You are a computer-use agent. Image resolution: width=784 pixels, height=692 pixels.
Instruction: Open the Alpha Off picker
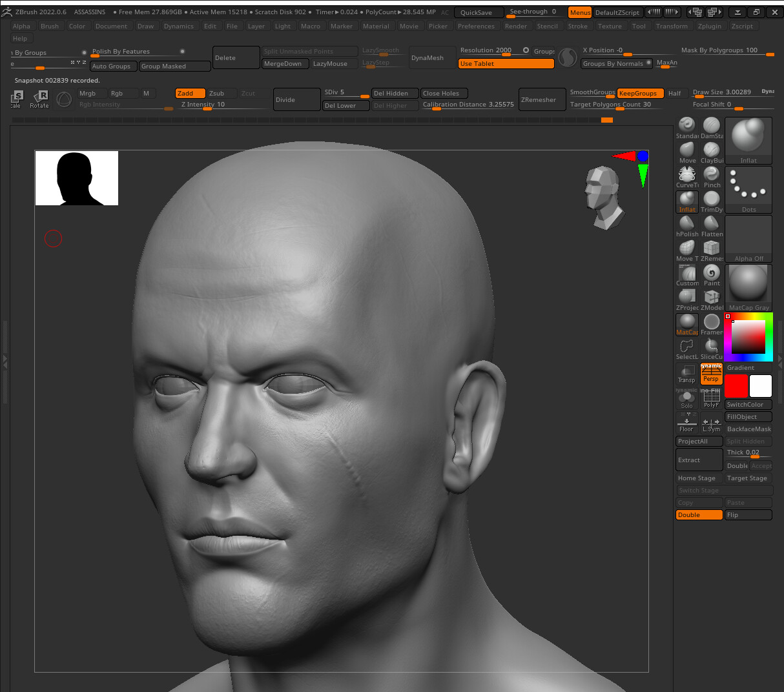point(748,239)
